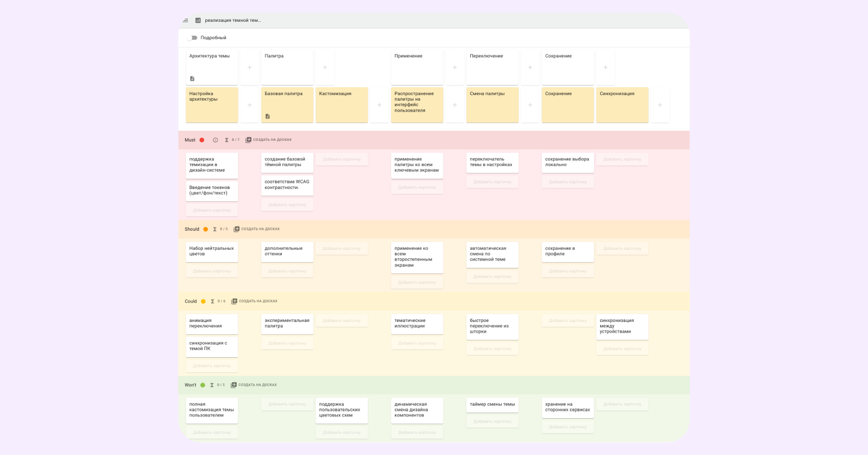Collapse the Should release section header
The width and height of the screenshot is (868, 455).
click(x=192, y=229)
